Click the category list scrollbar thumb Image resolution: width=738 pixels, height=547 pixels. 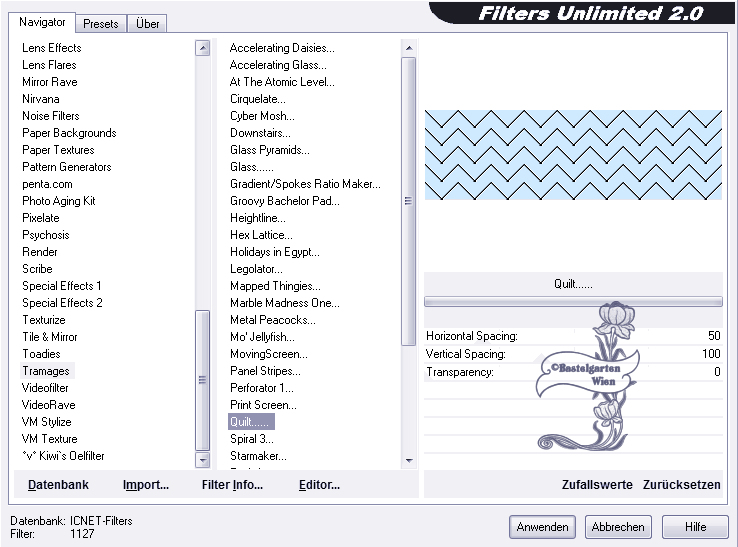[203, 380]
